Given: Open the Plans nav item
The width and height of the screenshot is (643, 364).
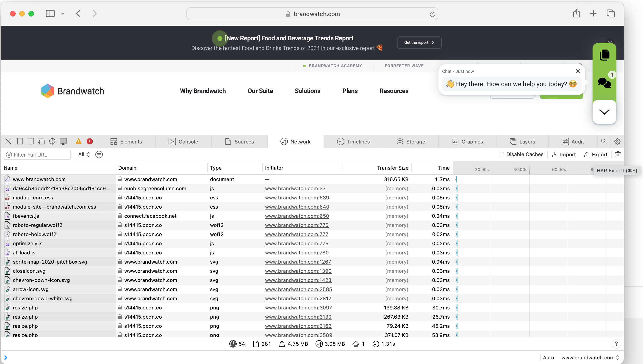Looking at the screenshot, I should point(350,91).
